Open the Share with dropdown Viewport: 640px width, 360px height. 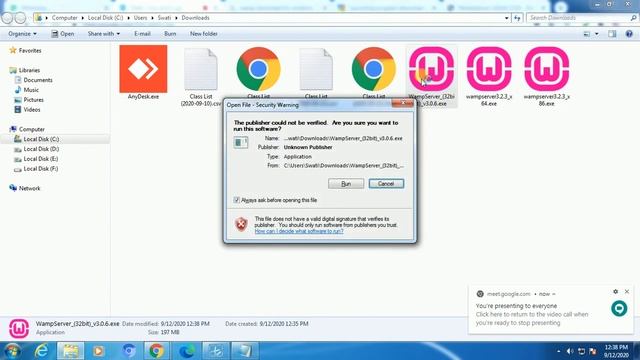[x=104, y=34]
